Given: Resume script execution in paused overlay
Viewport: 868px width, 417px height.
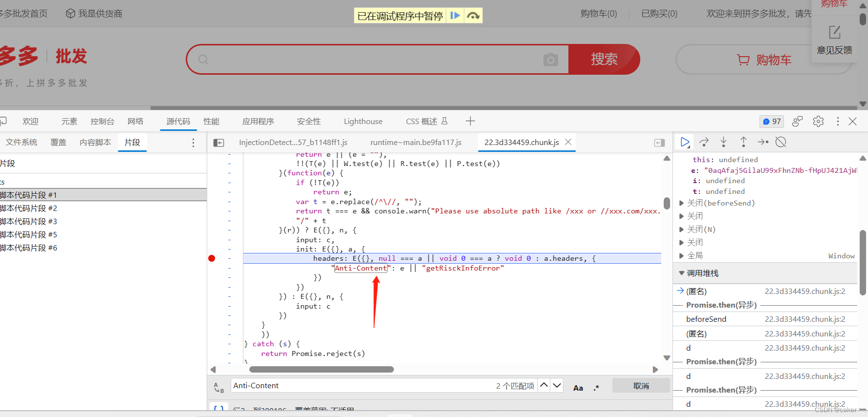Looking at the screenshot, I should click(455, 16).
